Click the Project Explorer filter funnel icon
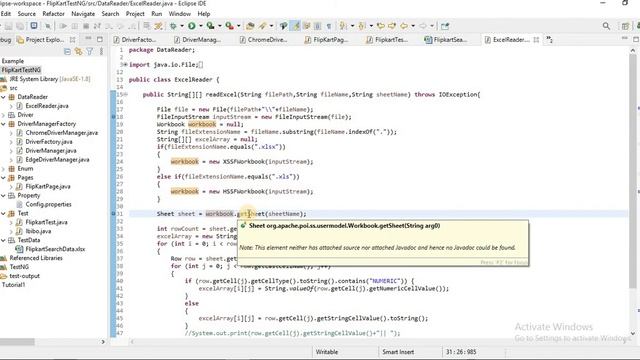 [x=89, y=51]
